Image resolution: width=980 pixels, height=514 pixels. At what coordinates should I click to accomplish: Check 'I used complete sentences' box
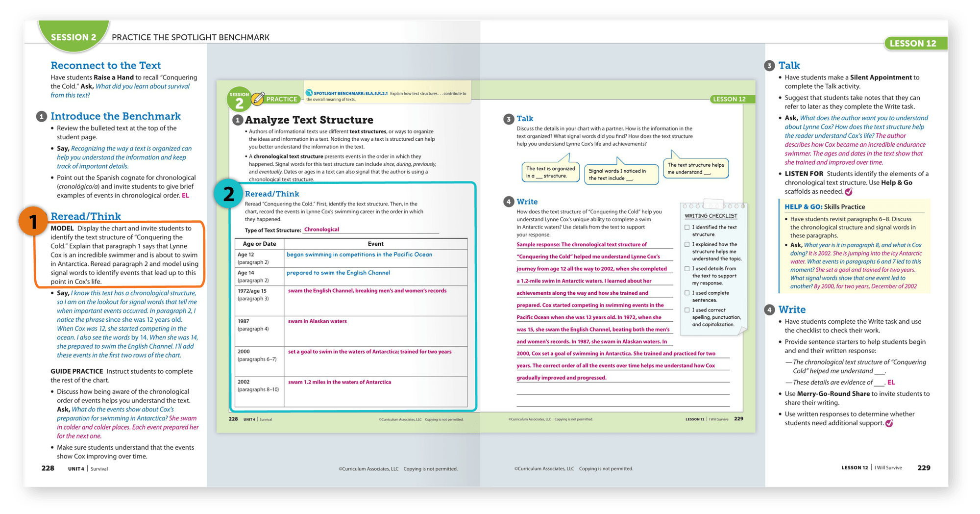tap(687, 293)
